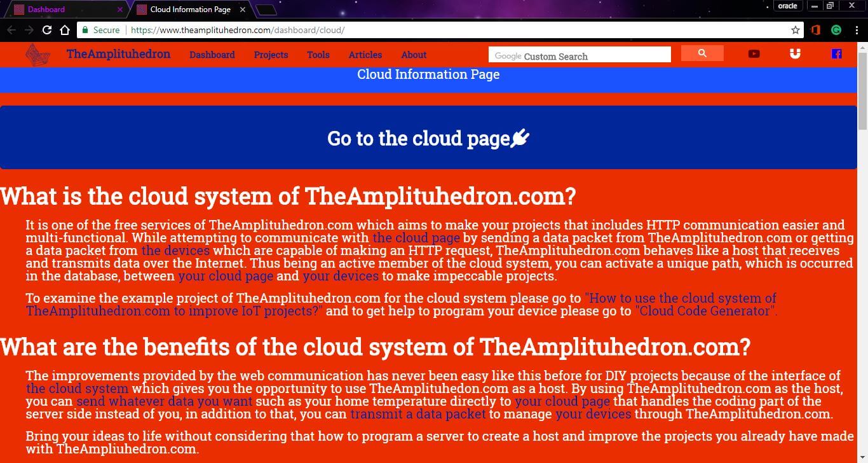Click the browser address bar URL
This screenshot has width=868, height=463.
238,30
